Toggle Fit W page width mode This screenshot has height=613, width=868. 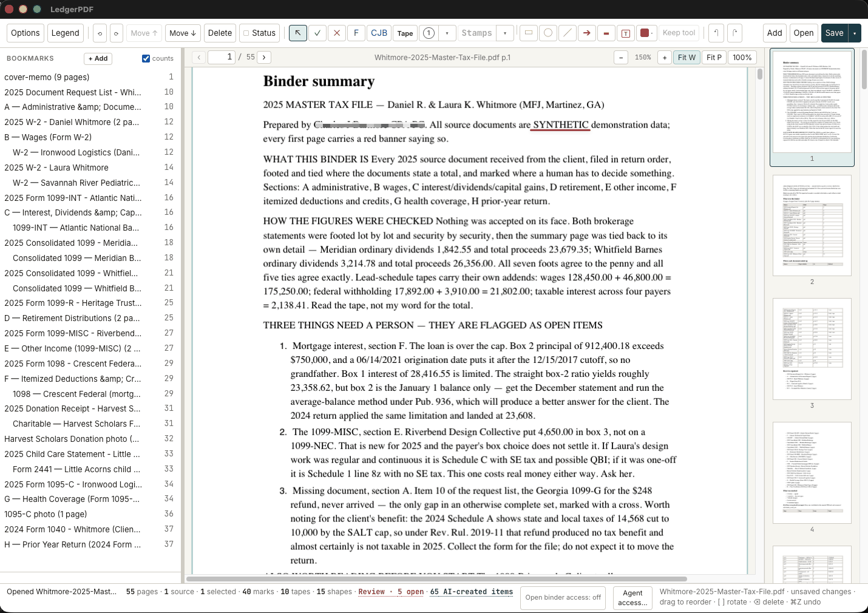687,58
